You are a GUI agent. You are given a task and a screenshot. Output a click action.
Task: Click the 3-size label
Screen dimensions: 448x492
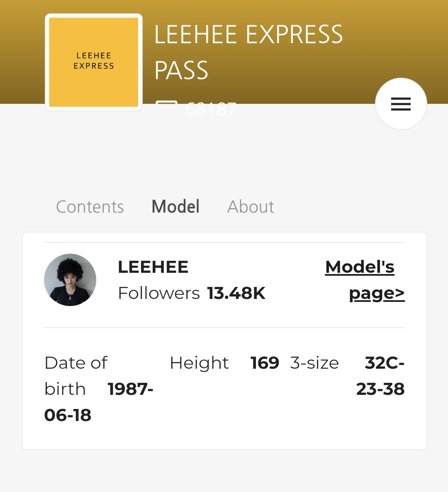[x=314, y=363]
